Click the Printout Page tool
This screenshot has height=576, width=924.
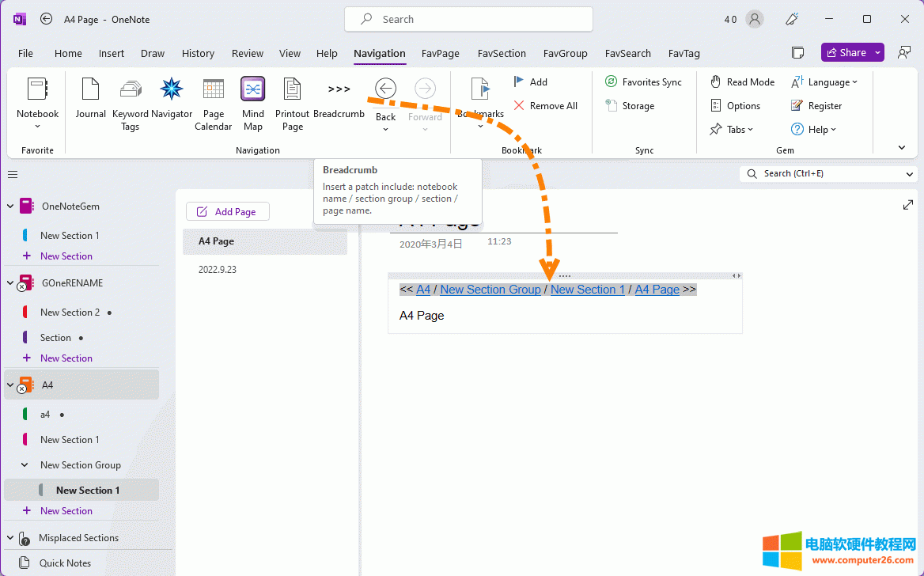[292, 103]
